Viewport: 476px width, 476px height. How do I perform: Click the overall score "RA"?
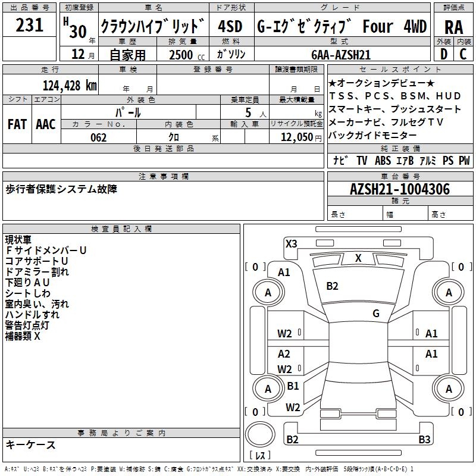tap(453, 27)
